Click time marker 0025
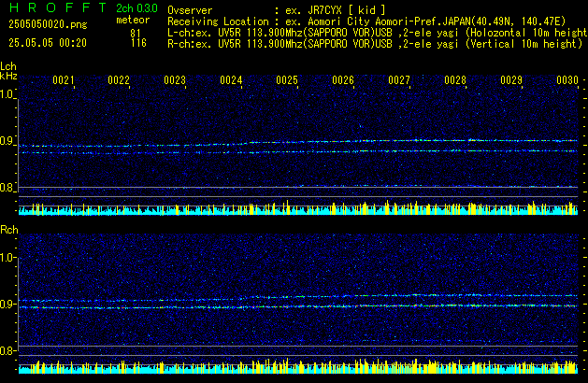Image resolution: width=588 pixels, height=383 pixels. click(x=287, y=80)
